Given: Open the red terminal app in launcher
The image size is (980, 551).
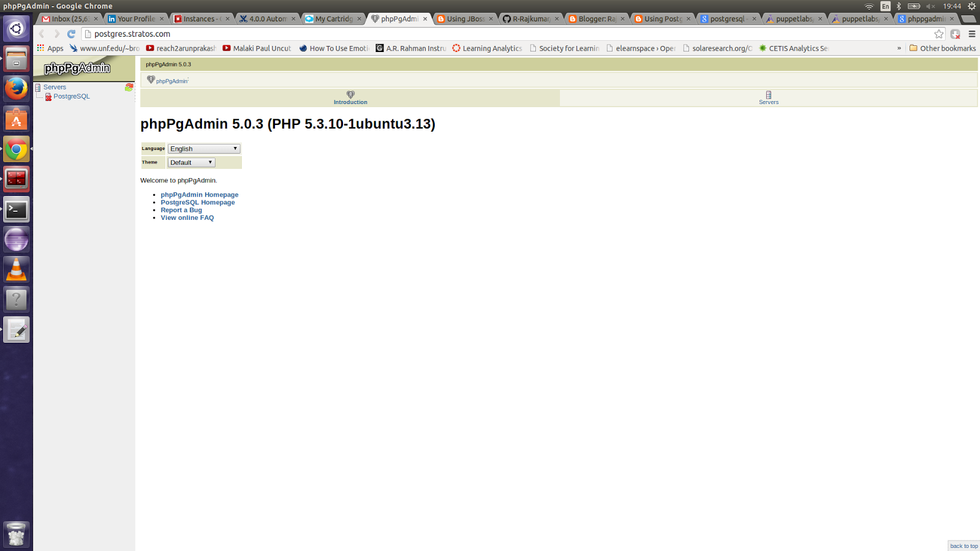Looking at the screenshot, I should 17,179.
